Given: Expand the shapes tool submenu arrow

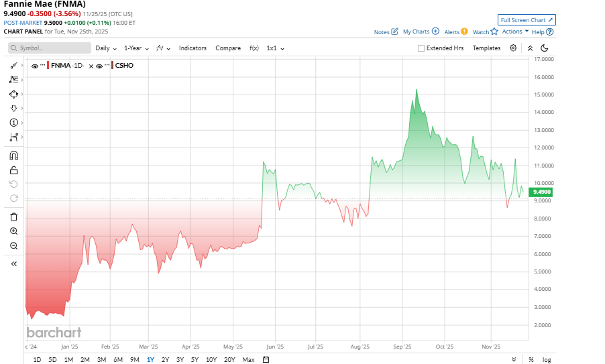Looking at the screenshot, I should (x=21, y=94).
